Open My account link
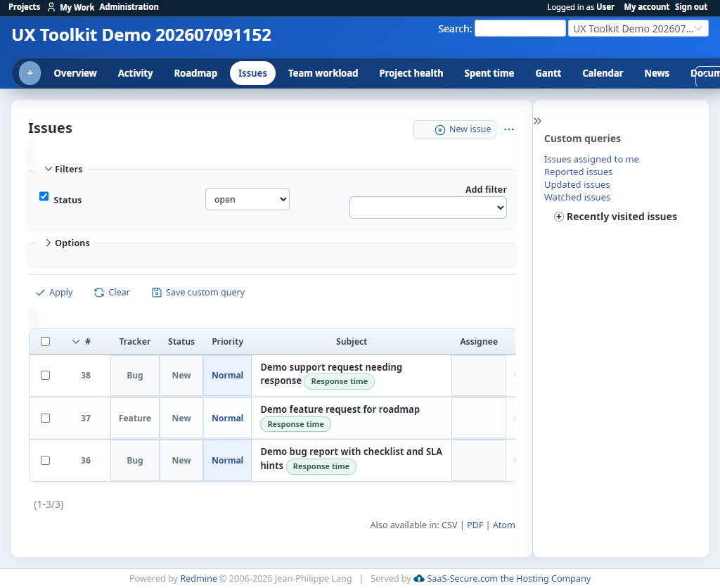 (647, 7)
